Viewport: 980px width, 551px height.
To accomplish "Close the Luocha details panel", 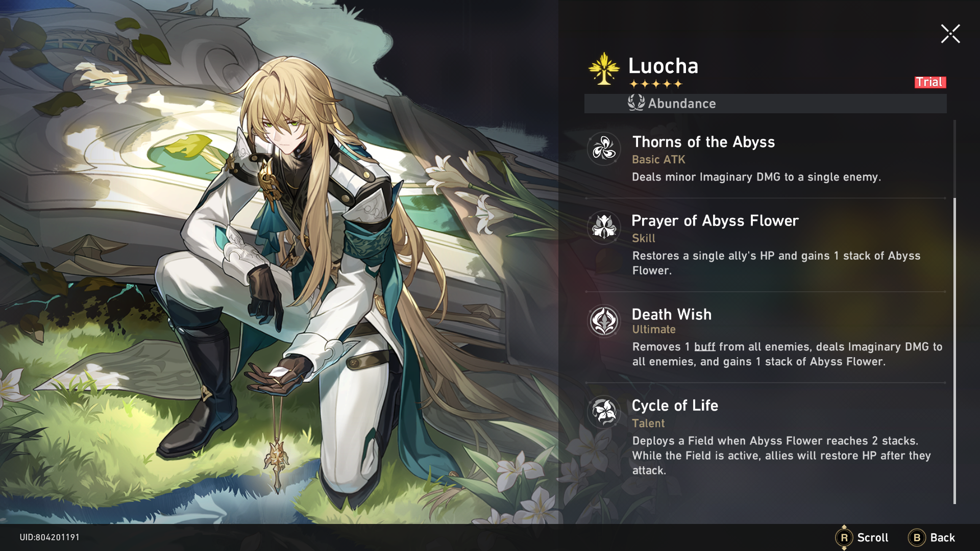I will pyautogui.click(x=950, y=34).
